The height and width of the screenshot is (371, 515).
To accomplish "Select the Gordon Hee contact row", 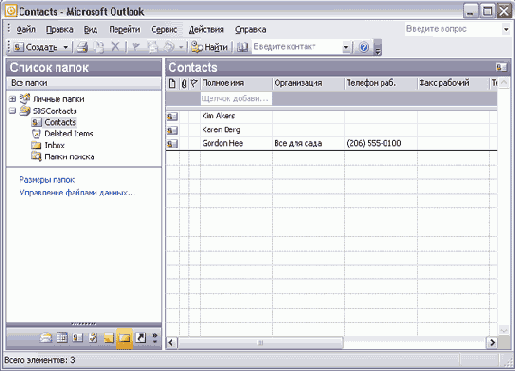I will coord(331,143).
